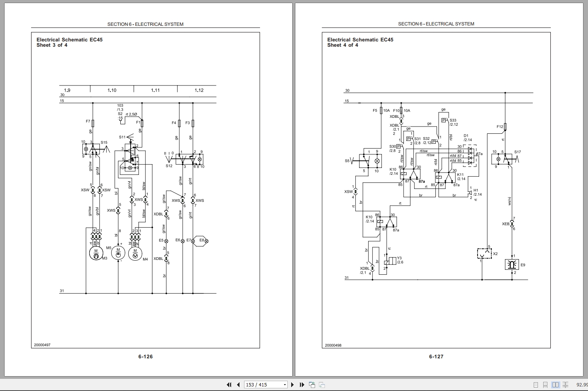
Task: Advance to the next page
Action: point(292,385)
